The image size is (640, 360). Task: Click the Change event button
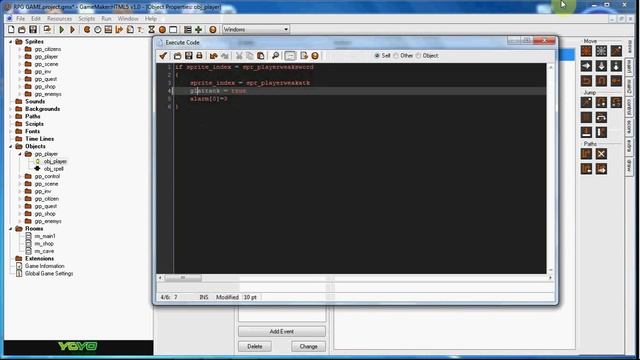point(309,347)
